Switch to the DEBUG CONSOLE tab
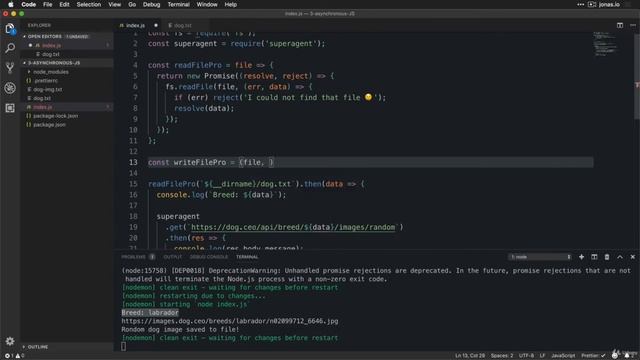 (209, 257)
